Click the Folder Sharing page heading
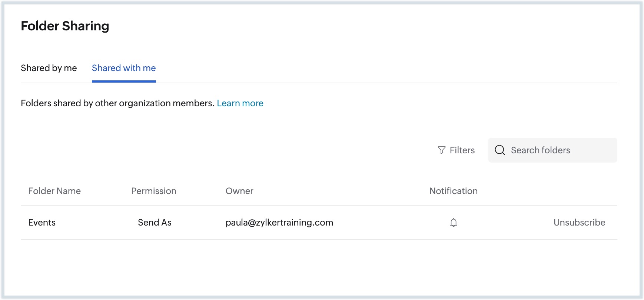The height and width of the screenshot is (300, 644). pos(65,26)
